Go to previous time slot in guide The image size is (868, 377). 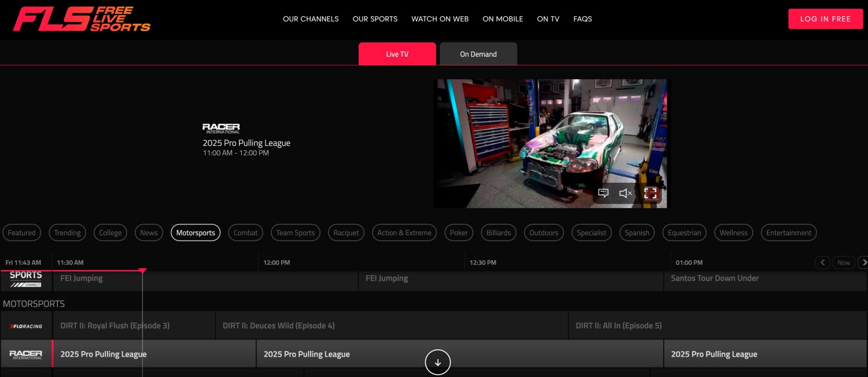(822, 263)
